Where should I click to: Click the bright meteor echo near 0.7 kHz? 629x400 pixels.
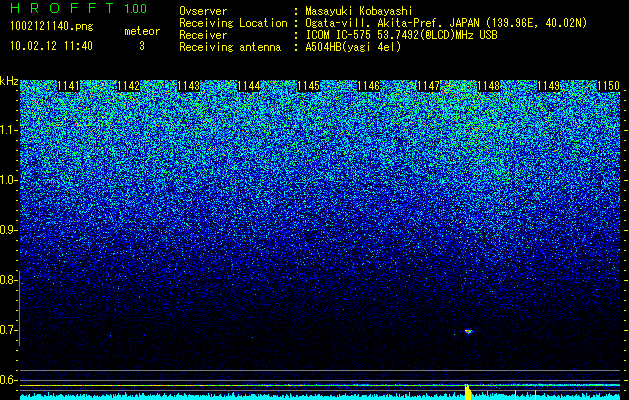469,331
